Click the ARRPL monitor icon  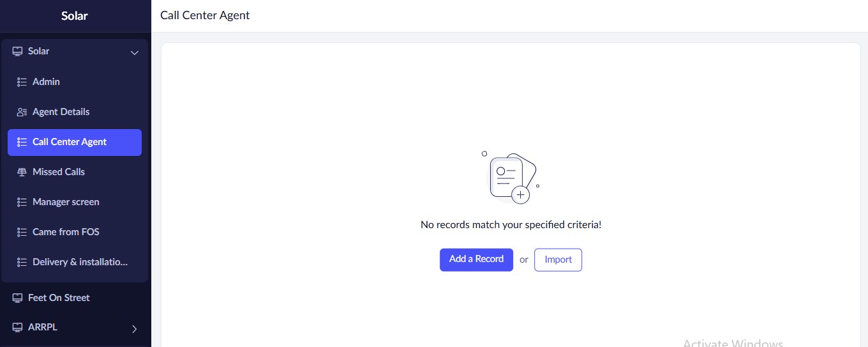[17, 327]
